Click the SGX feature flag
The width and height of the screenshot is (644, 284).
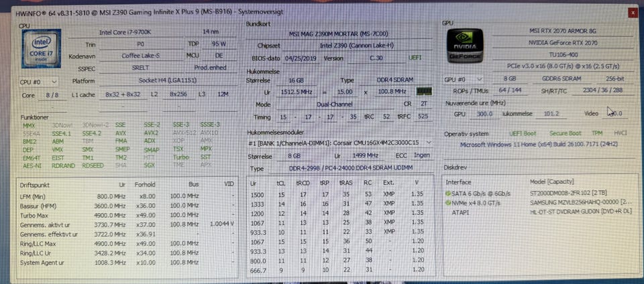[x=150, y=165]
